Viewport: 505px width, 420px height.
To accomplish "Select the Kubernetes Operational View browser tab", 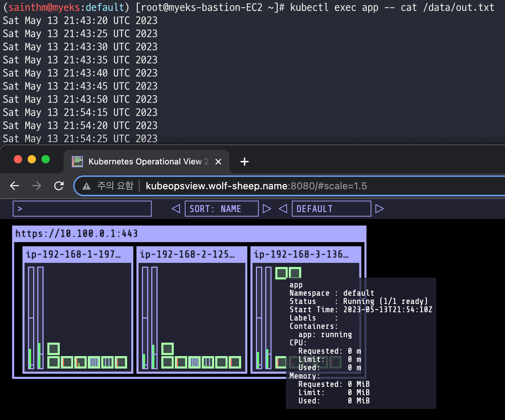I will pyautogui.click(x=146, y=161).
